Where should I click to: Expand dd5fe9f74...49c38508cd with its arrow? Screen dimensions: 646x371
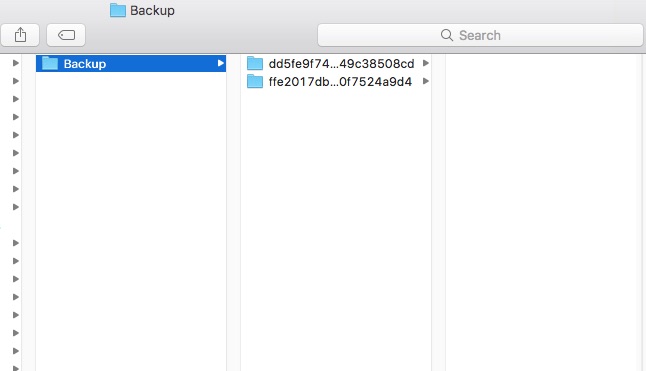tap(426, 63)
